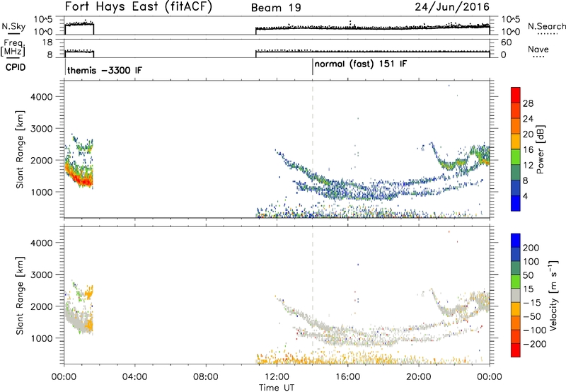
Task: Click the 'Freq. [MHz]' axis label
Action: click(13, 48)
